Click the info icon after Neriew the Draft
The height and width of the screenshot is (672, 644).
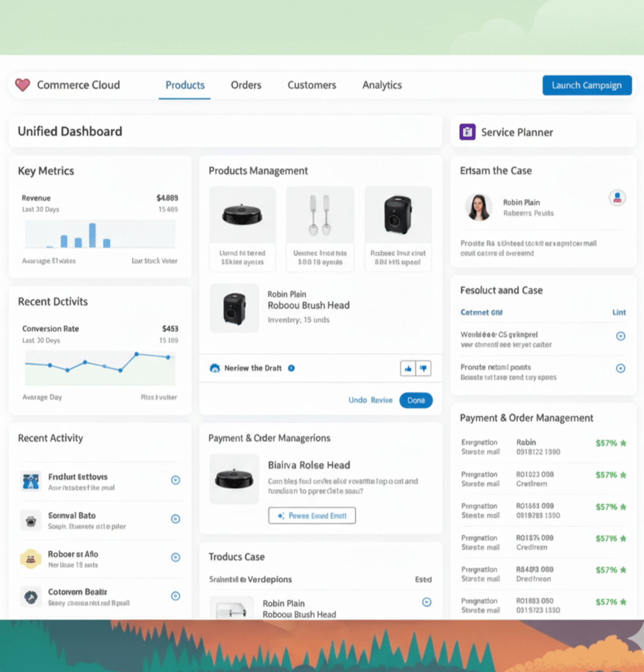[291, 368]
